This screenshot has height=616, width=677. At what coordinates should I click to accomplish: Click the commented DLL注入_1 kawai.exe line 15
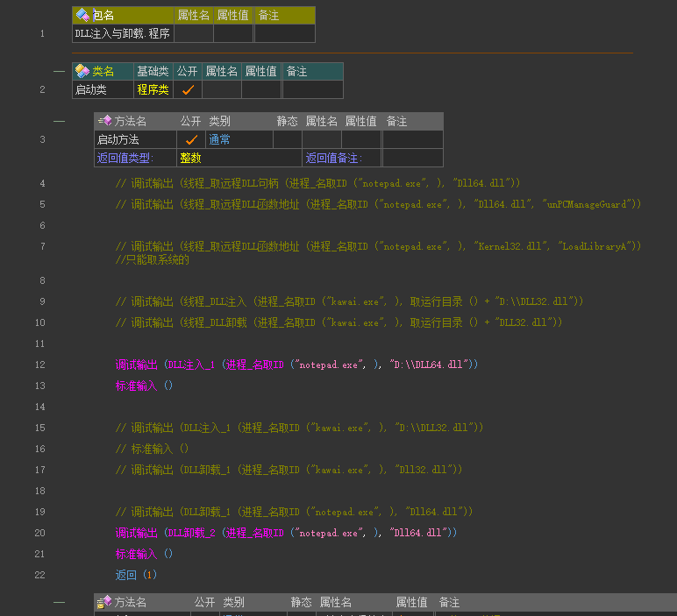click(x=299, y=428)
